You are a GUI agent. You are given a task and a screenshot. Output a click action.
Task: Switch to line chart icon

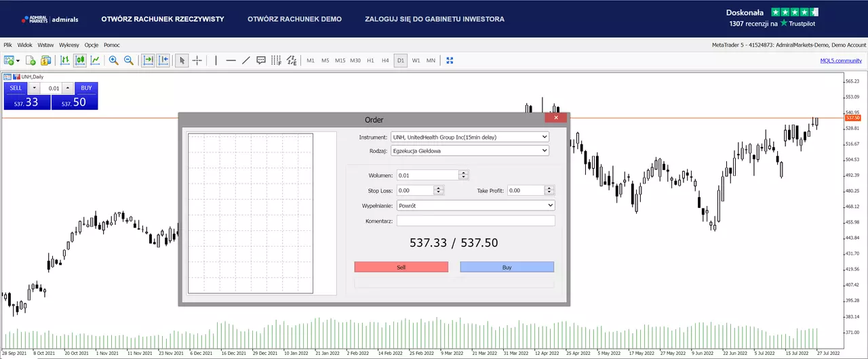coord(96,60)
